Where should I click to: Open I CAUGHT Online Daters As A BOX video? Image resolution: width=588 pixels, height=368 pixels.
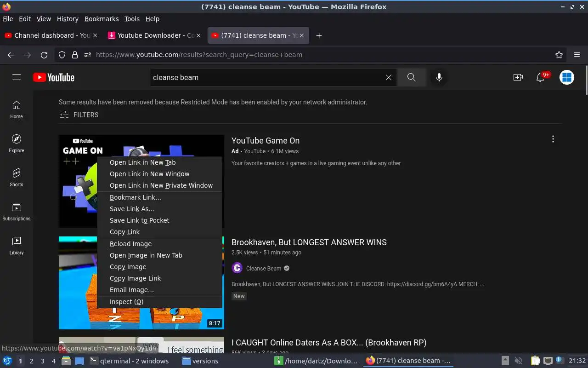329,343
